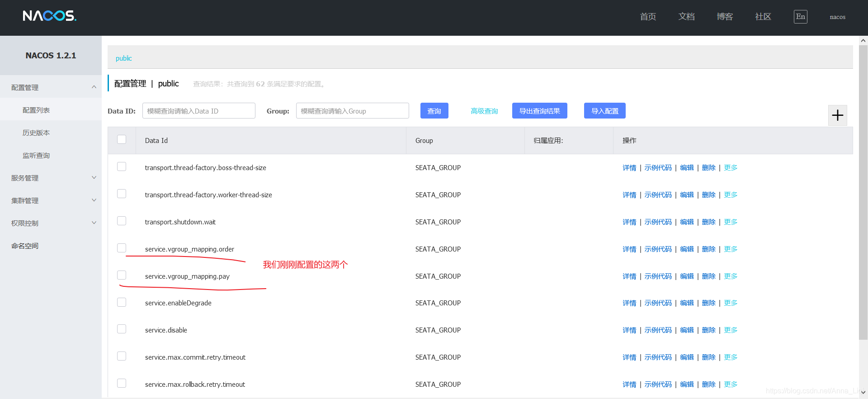Check the service.vgroup_mapping.pay row checkbox

pos(122,275)
